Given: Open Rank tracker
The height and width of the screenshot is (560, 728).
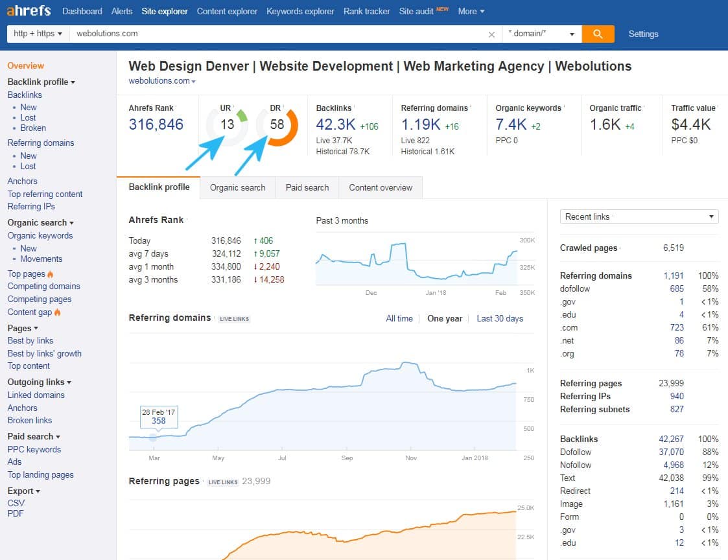Looking at the screenshot, I should click(x=367, y=11).
